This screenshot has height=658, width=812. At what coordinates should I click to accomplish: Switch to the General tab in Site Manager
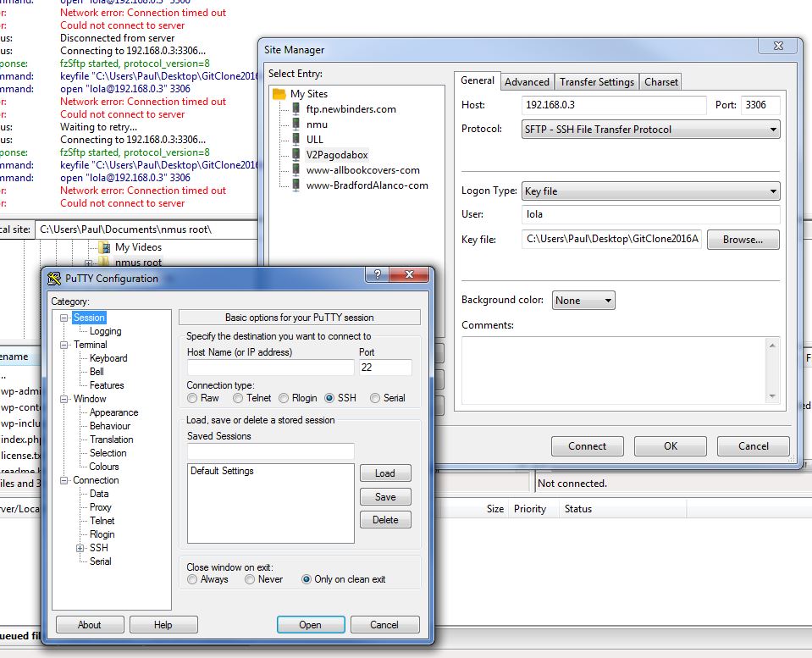[477, 80]
